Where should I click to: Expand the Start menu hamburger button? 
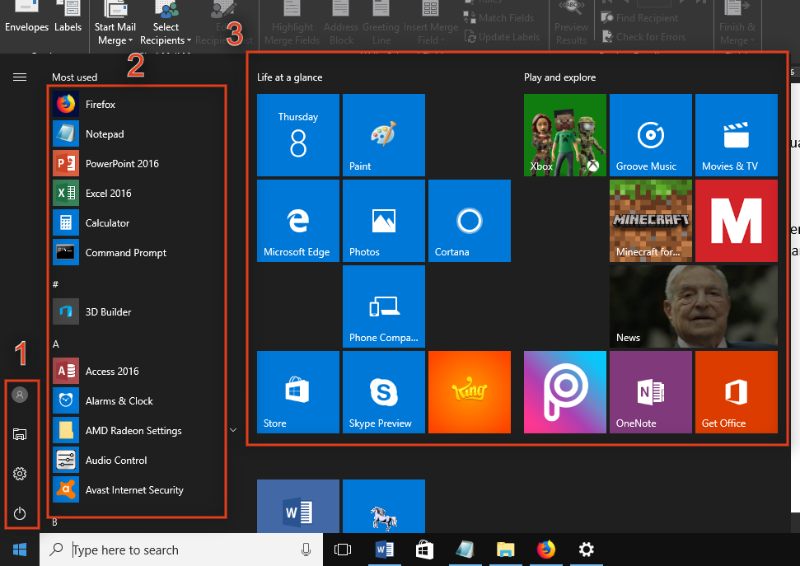(20, 77)
